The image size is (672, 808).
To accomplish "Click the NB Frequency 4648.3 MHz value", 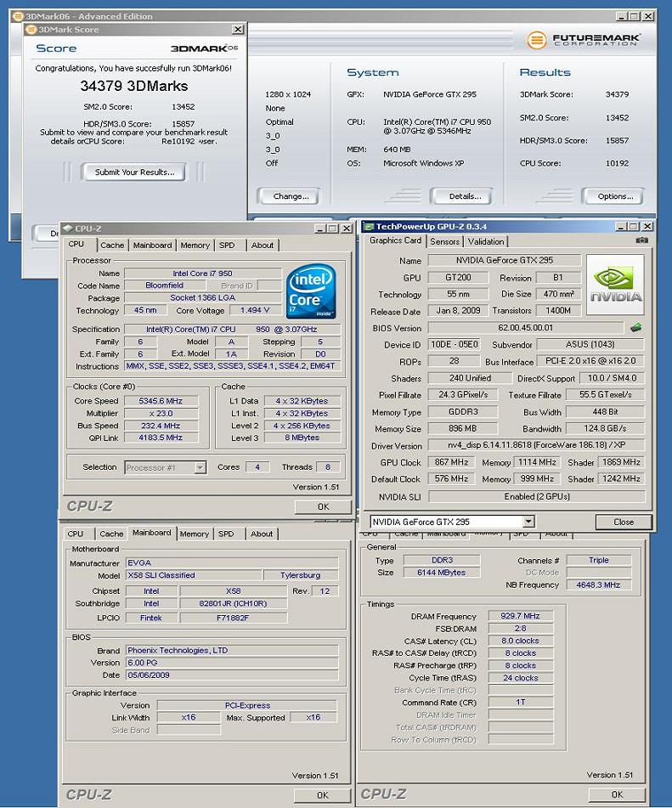I will tap(598, 585).
